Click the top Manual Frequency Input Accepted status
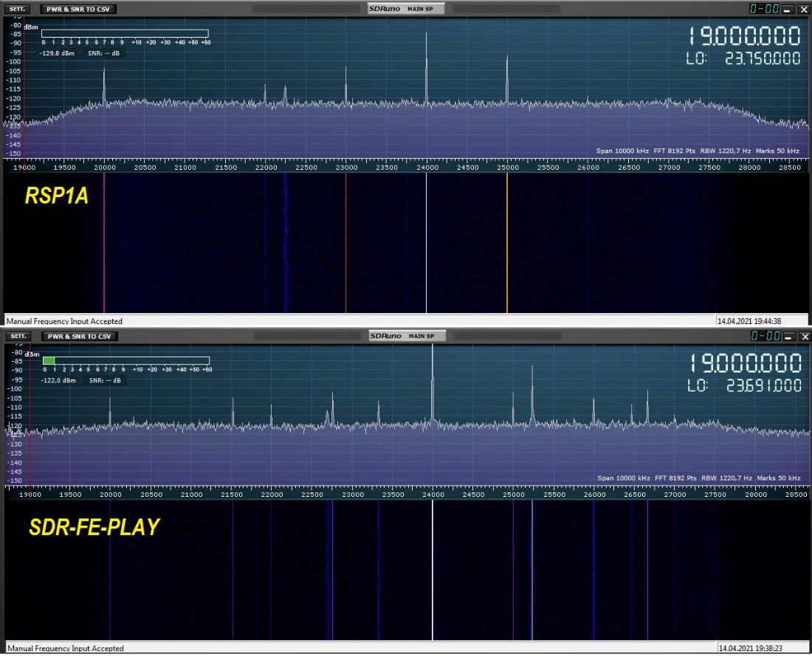The width and height of the screenshot is (812, 657). 64,322
